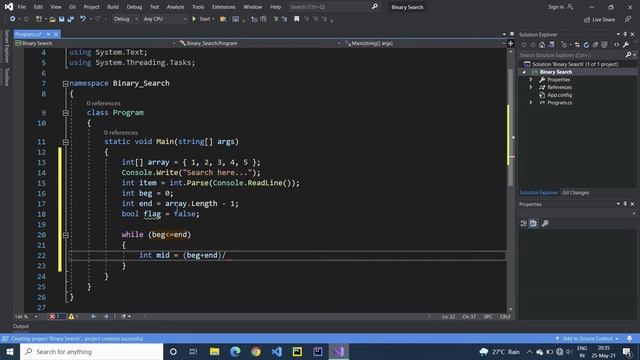The height and width of the screenshot is (360, 640).
Task: Open the Binary_Search.Program type dropdown
Action: pyautogui.click(x=260, y=43)
